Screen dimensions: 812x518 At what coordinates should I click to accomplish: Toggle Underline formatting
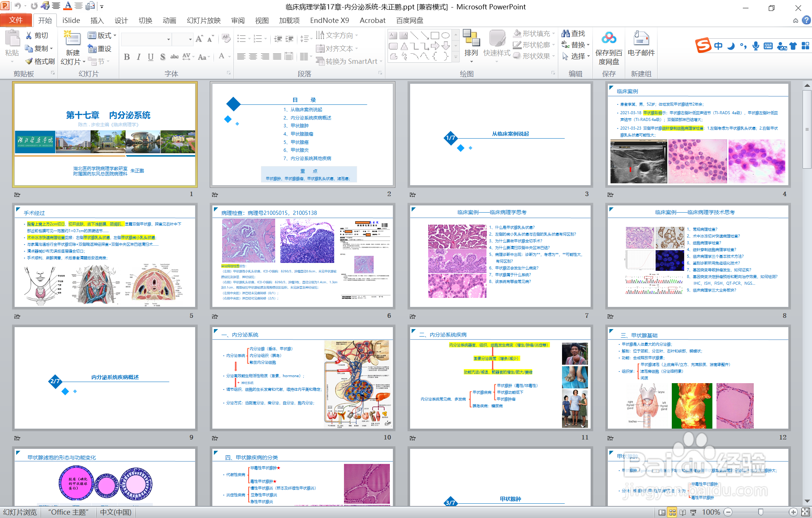[151, 57]
